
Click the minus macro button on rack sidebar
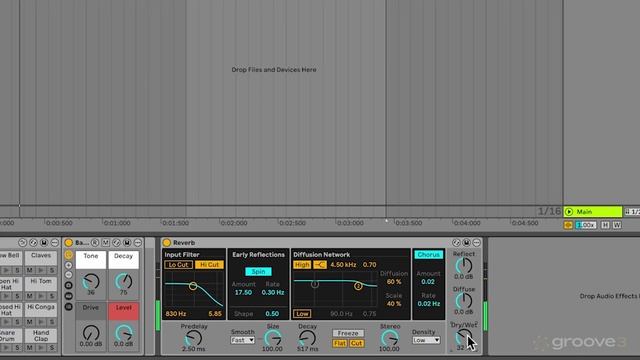[69, 275]
